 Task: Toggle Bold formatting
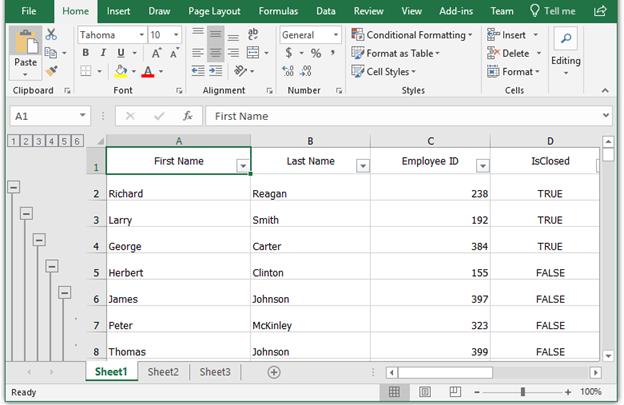click(86, 53)
